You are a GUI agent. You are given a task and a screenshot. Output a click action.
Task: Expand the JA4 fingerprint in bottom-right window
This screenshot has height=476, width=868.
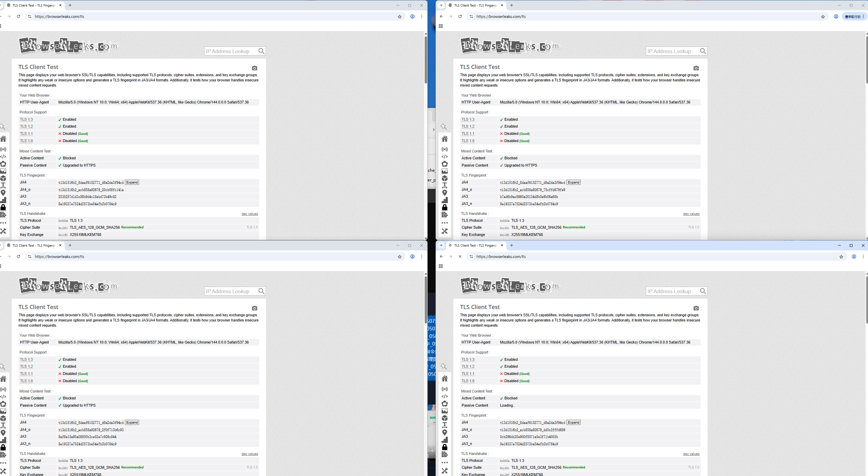tap(573, 423)
